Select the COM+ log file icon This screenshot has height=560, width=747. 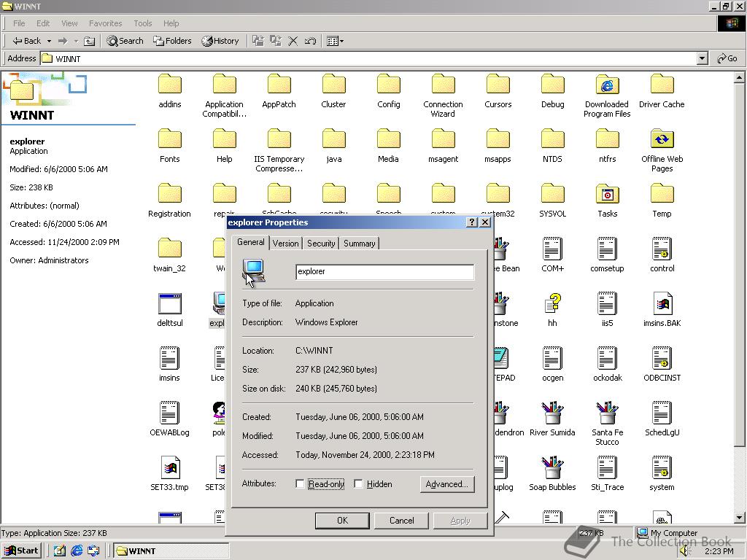click(x=553, y=249)
